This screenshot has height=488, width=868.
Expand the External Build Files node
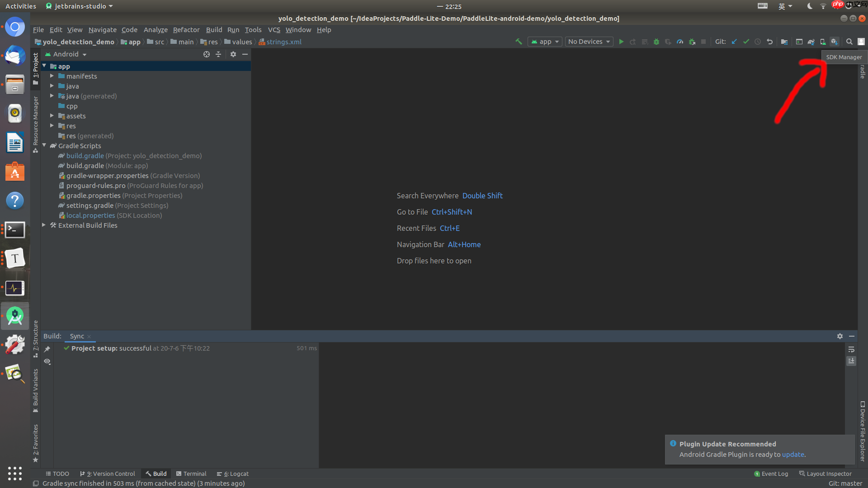coord(44,225)
